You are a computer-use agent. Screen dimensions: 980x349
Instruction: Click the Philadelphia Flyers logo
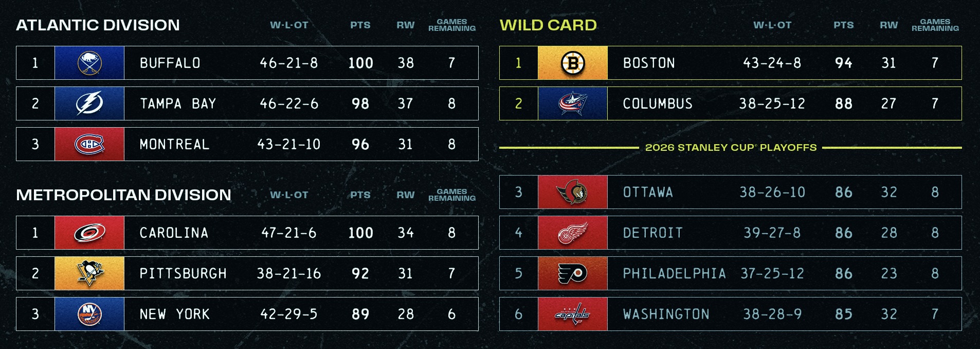(x=572, y=273)
